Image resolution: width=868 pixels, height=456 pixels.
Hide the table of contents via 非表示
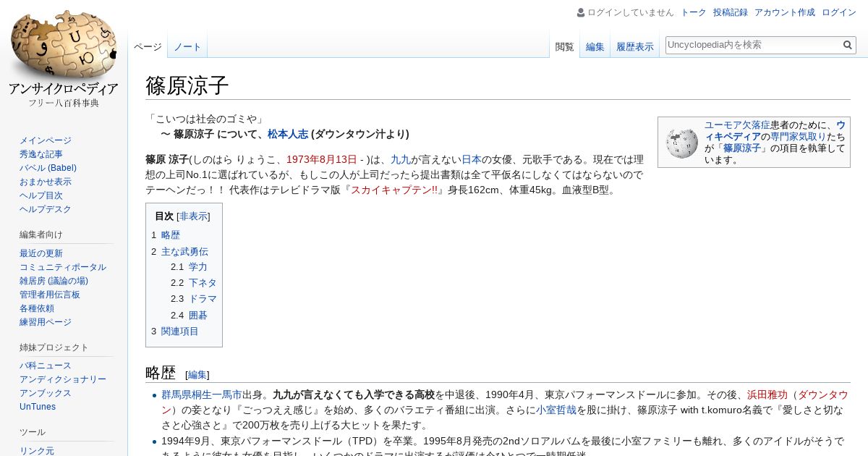point(193,216)
